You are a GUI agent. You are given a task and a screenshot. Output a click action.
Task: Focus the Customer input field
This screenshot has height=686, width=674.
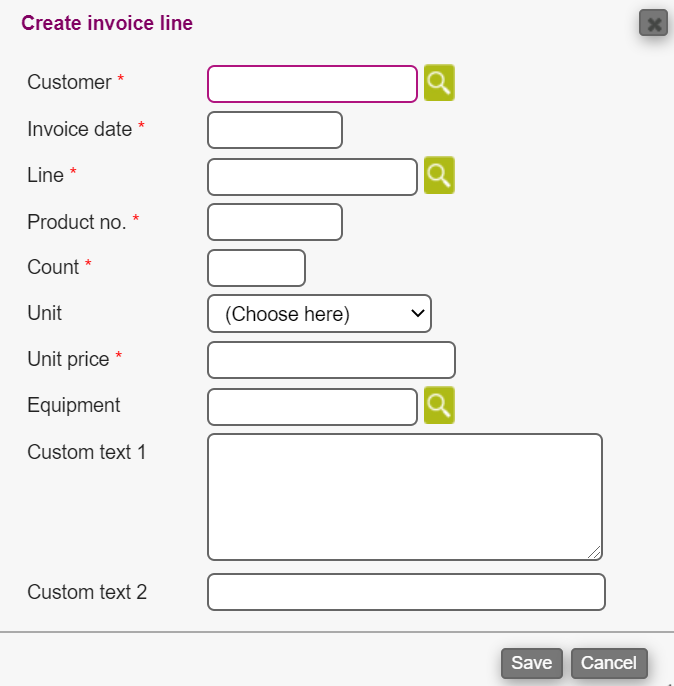pos(312,84)
